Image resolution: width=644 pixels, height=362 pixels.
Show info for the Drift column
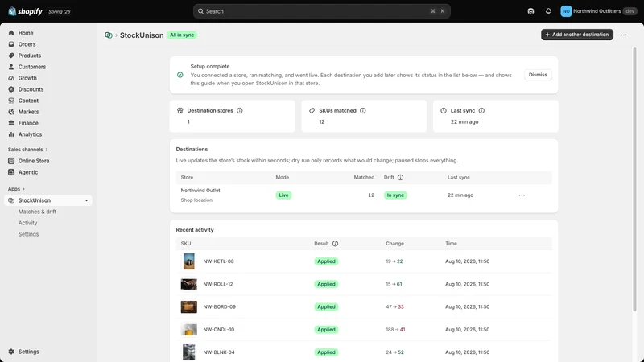point(400,177)
